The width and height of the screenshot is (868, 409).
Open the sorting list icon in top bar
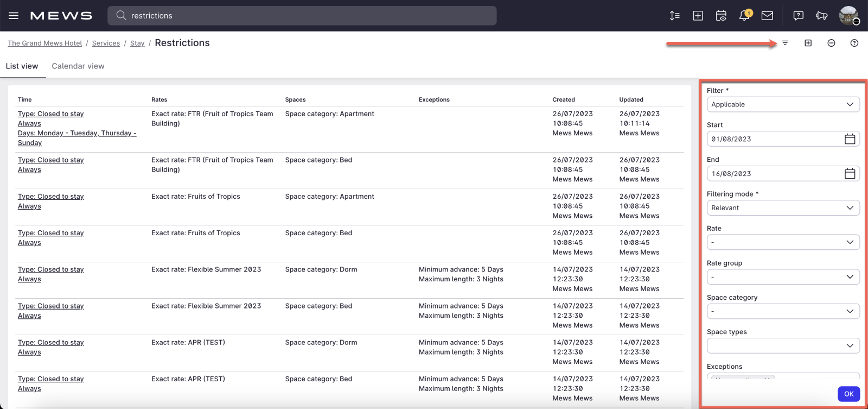point(675,16)
